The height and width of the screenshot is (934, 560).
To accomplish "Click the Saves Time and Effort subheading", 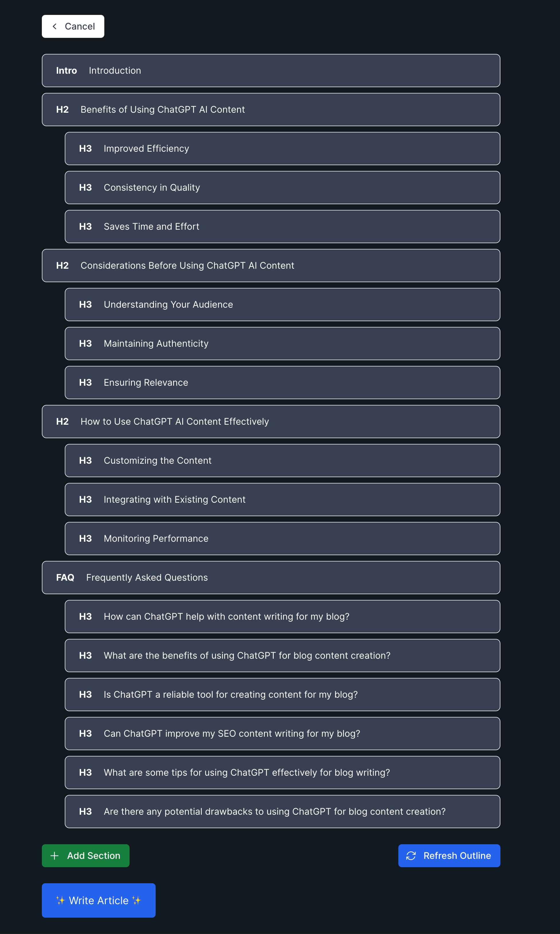I will 282,227.
